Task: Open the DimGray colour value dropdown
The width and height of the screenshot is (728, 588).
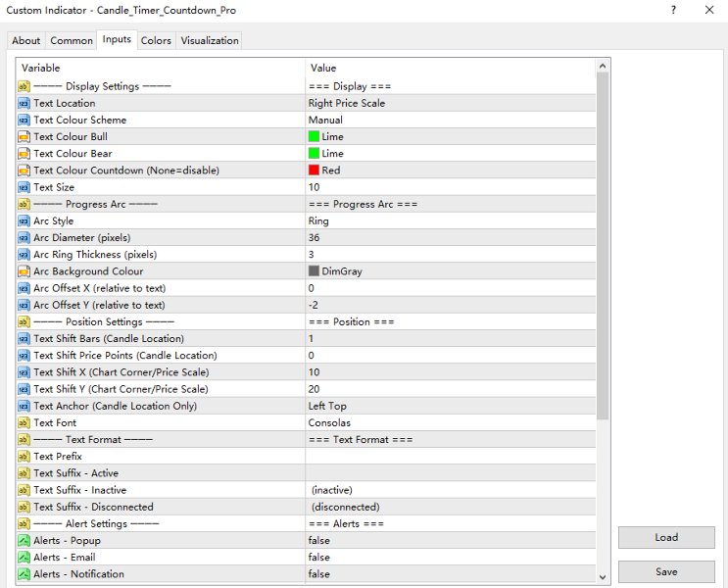Action: (451, 271)
